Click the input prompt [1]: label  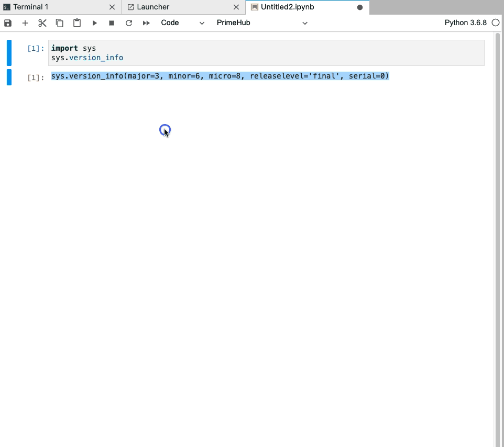(36, 49)
